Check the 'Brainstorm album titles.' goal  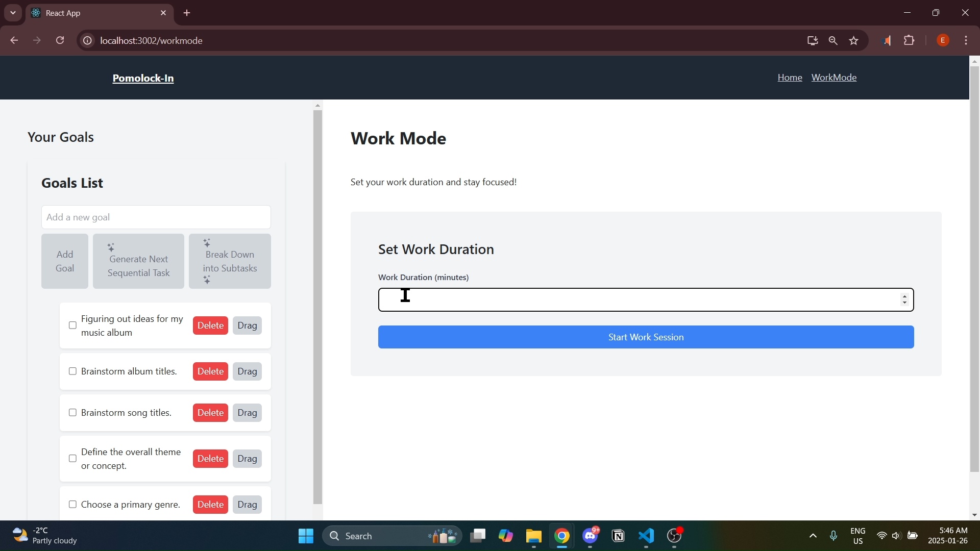[72, 371]
